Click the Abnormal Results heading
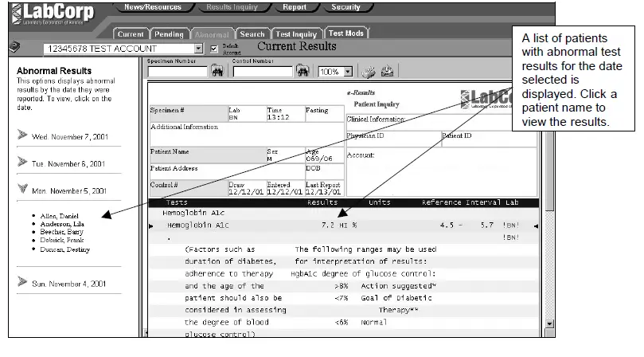The width and height of the screenshot is (644, 357). tap(54, 71)
